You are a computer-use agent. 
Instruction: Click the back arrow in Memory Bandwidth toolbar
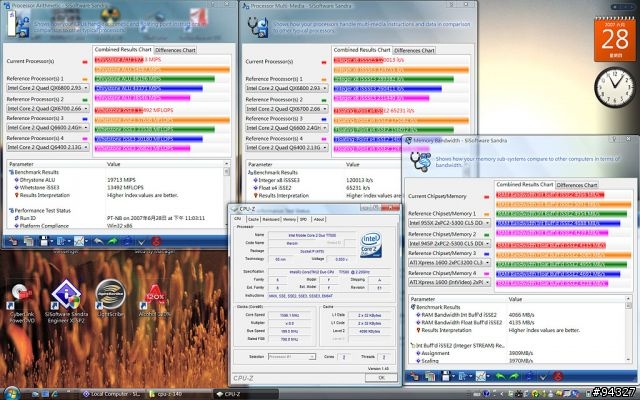click(x=500, y=376)
